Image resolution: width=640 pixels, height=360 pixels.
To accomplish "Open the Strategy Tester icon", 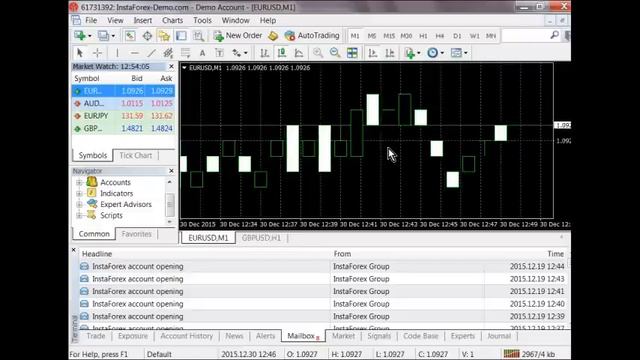I will (198, 36).
